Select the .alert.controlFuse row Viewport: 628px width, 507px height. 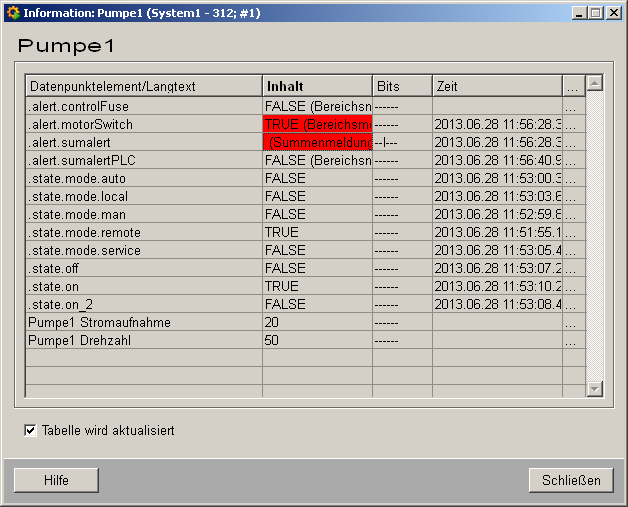[x=306, y=106]
